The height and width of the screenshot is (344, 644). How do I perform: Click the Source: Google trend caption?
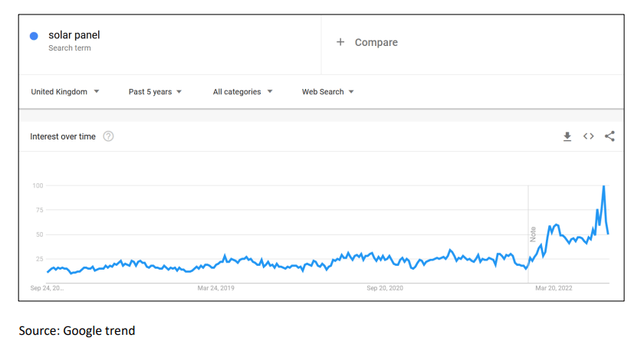tap(77, 331)
